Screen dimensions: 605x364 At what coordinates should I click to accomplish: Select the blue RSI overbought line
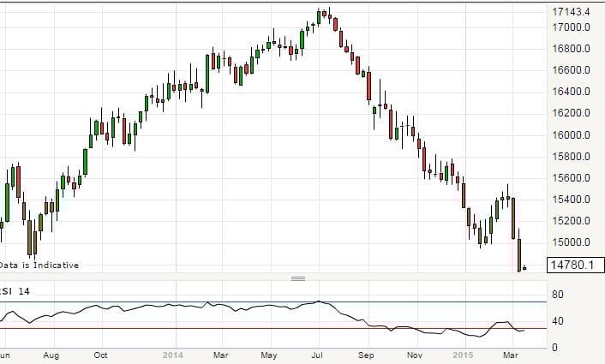[x=171, y=301]
